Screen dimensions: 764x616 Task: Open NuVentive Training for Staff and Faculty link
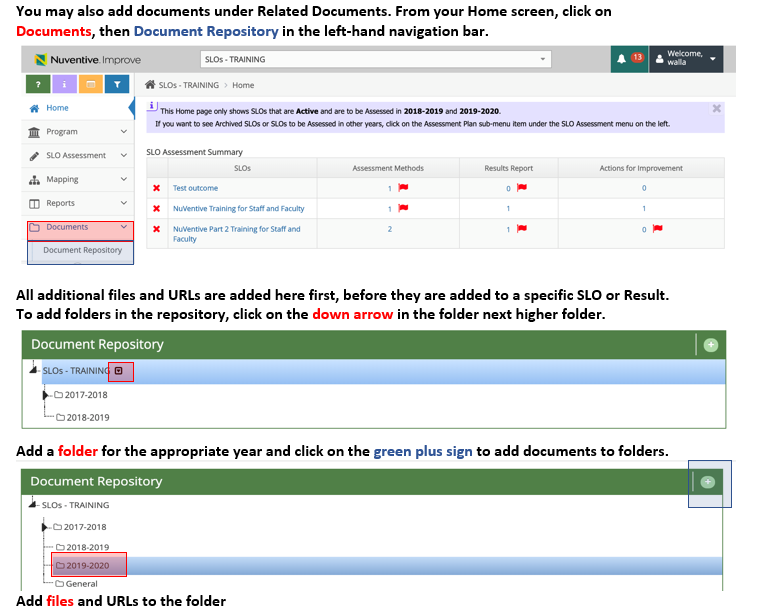point(238,208)
